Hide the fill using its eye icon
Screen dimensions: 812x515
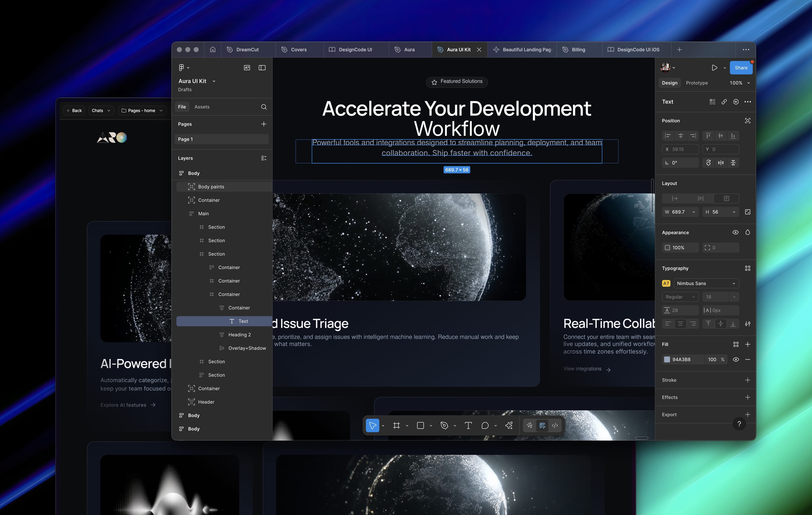pyautogui.click(x=736, y=359)
